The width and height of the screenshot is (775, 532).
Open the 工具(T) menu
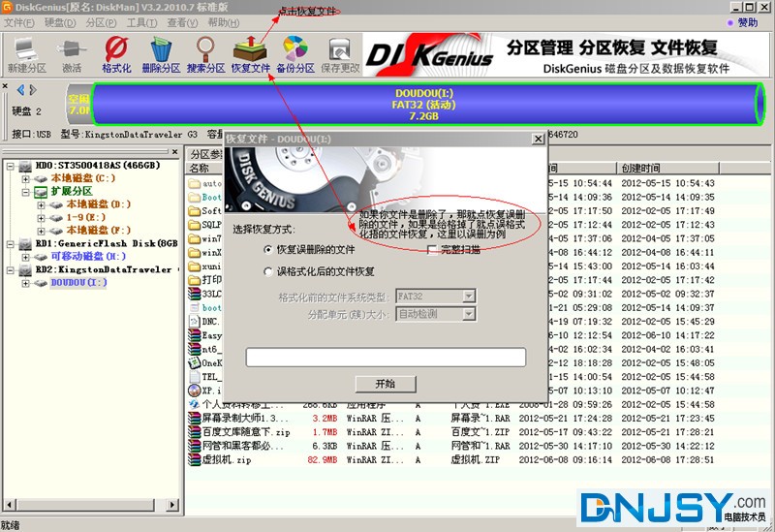141,22
